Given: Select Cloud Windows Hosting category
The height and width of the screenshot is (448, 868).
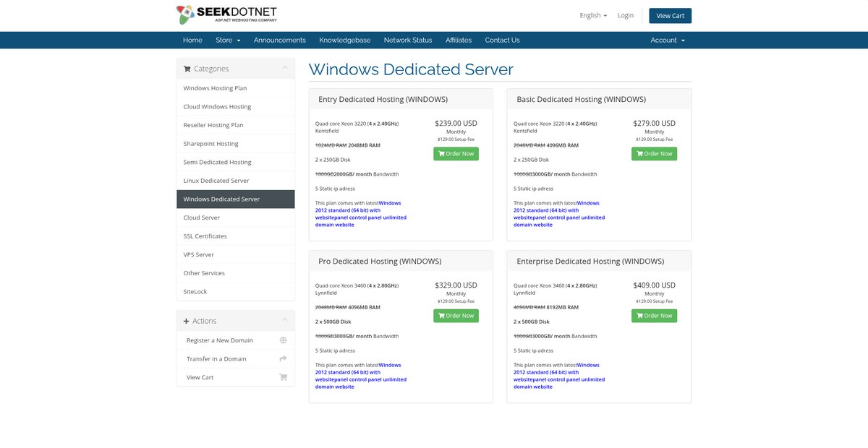Looking at the screenshot, I should coord(236,106).
